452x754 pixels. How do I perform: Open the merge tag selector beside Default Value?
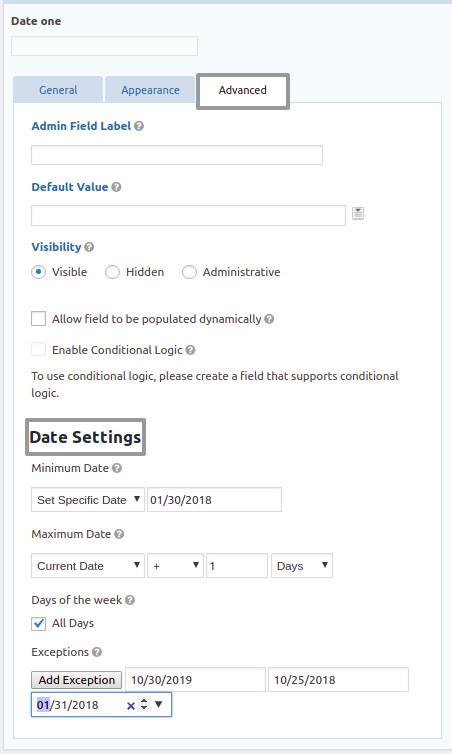[x=358, y=213]
